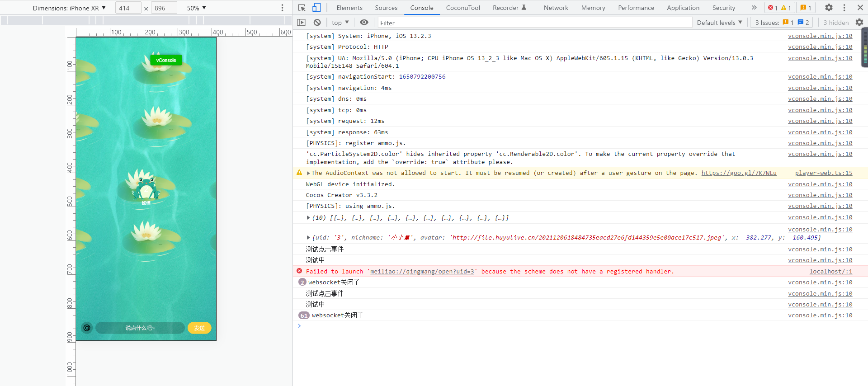Open the Dimensions: iPhone XR dropdown
The image size is (868, 386).
[x=69, y=8]
